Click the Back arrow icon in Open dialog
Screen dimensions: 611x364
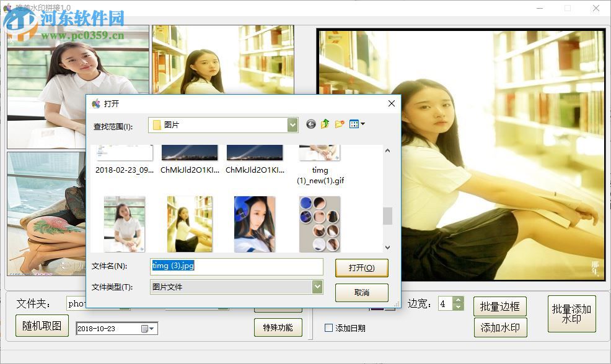pyautogui.click(x=311, y=124)
